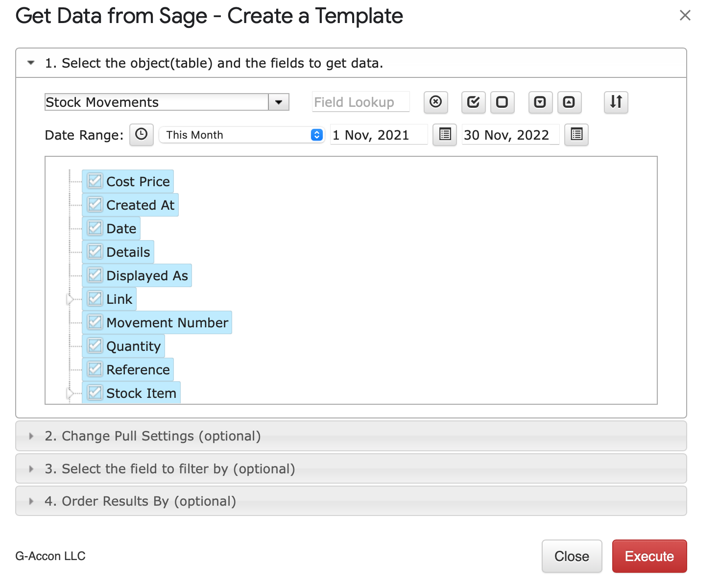
Task: Expand section 2 Change Pull Settings
Action: pos(351,436)
